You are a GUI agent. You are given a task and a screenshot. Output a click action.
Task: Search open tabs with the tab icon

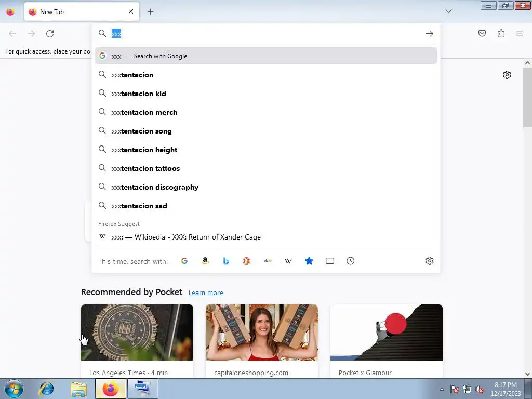330,261
